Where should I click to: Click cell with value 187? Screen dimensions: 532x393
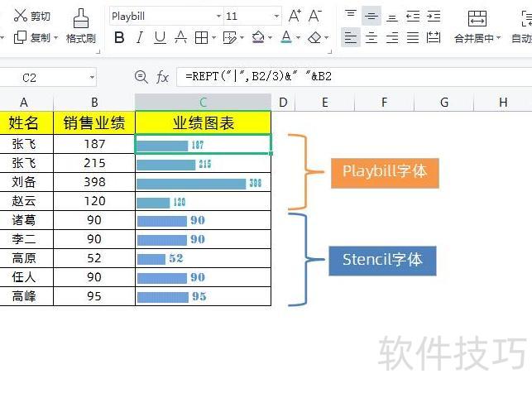pyautogui.click(x=94, y=144)
